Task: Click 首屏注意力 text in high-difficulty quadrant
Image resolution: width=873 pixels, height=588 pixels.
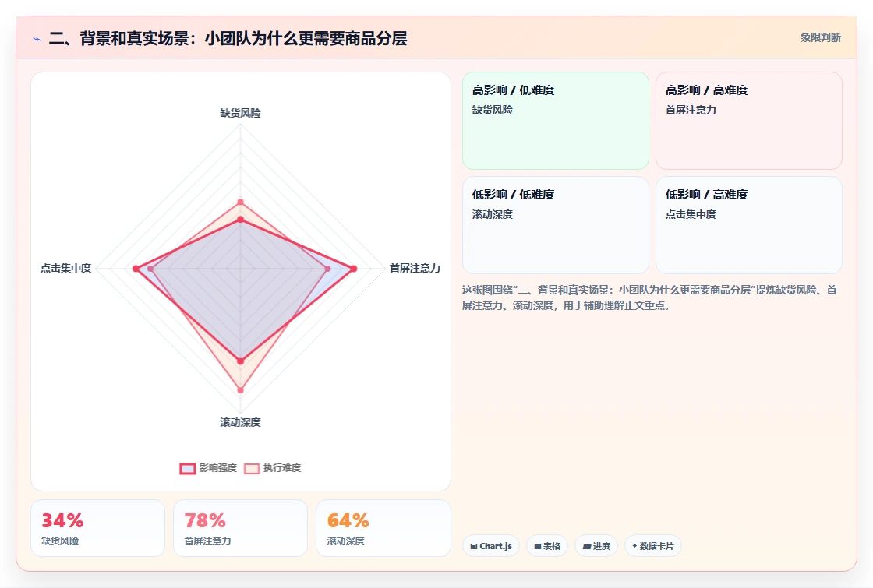Action: tap(691, 110)
